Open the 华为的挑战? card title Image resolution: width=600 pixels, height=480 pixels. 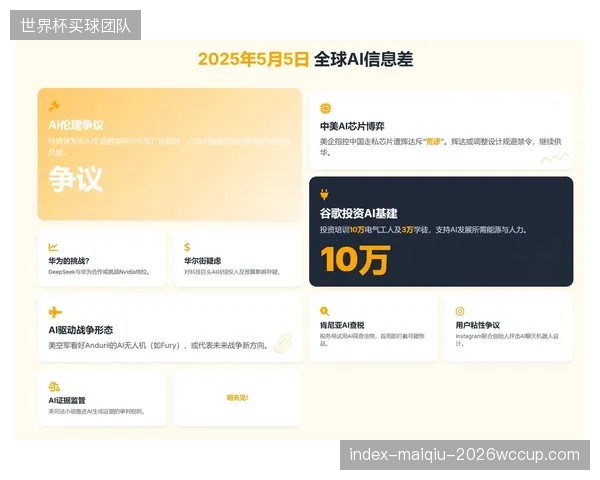69,261
